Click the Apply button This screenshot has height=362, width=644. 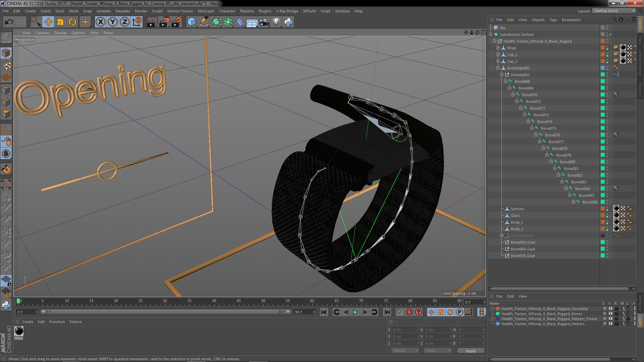(471, 351)
